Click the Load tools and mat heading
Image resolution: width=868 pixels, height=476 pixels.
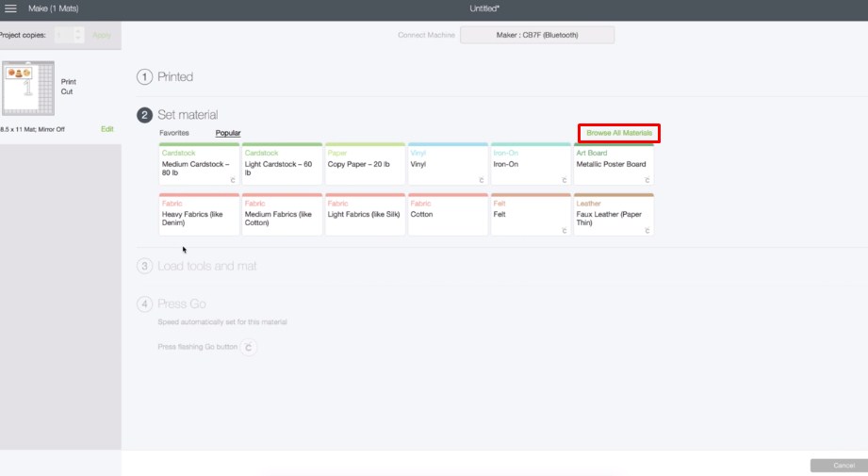pyautogui.click(x=207, y=266)
